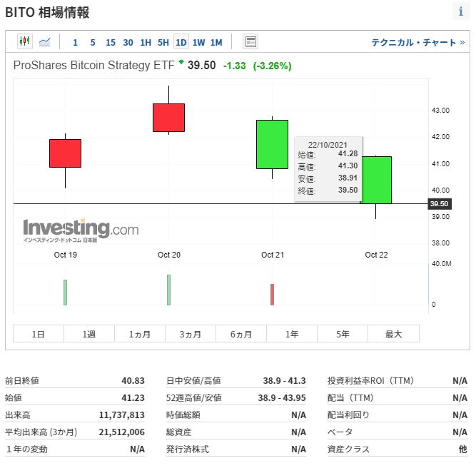This screenshot has width=476, height=468.
Task: Open the news overlay icon in chart toolbar
Action: click(250, 42)
